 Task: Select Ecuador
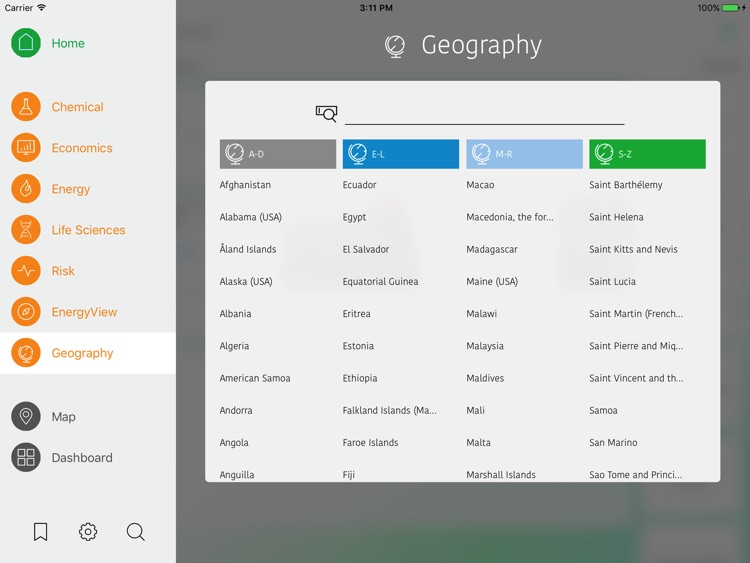[359, 185]
